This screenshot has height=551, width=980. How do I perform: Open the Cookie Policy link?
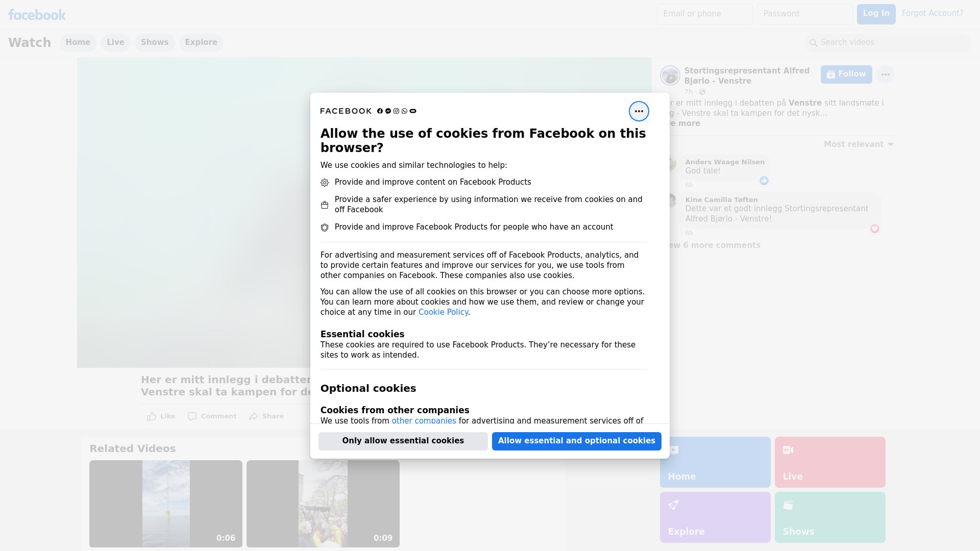pyautogui.click(x=443, y=312)
